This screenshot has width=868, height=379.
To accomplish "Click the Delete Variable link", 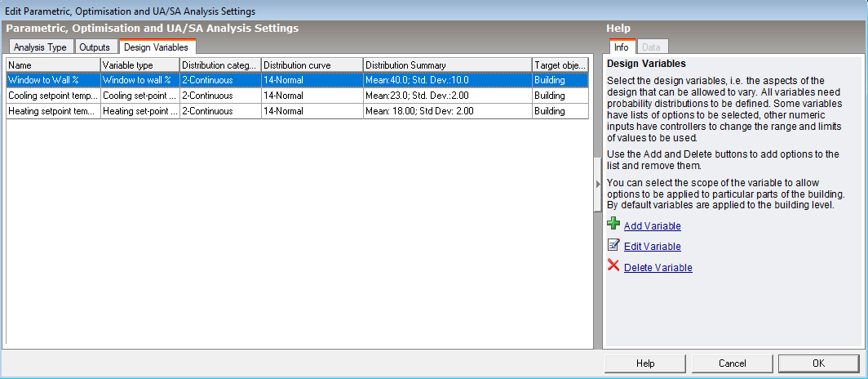I will (658, 268).
